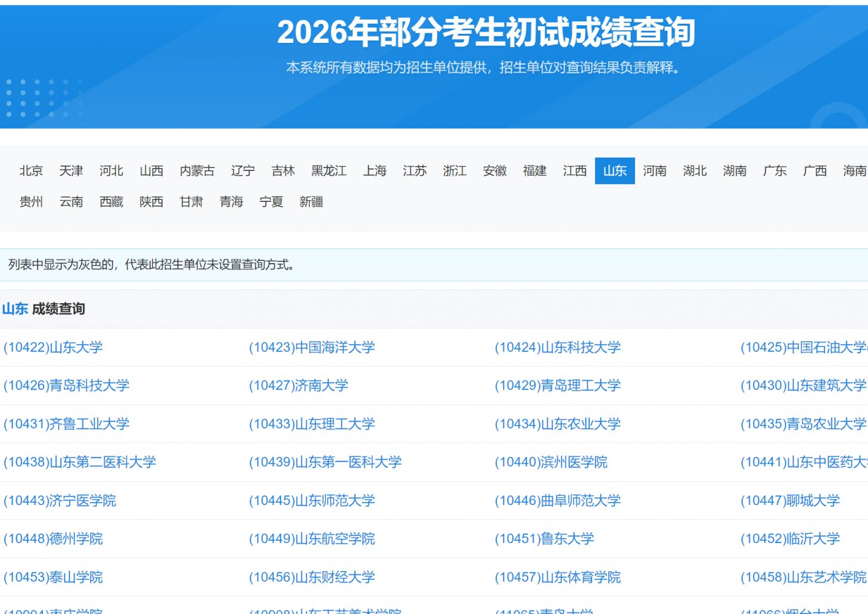Open (10446)曲阜师范大学 link

[558, 501]
